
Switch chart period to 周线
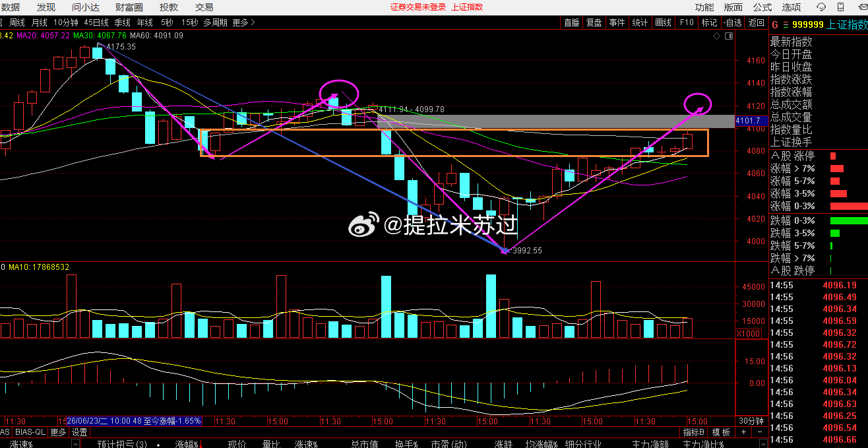(x=17, y=22)
